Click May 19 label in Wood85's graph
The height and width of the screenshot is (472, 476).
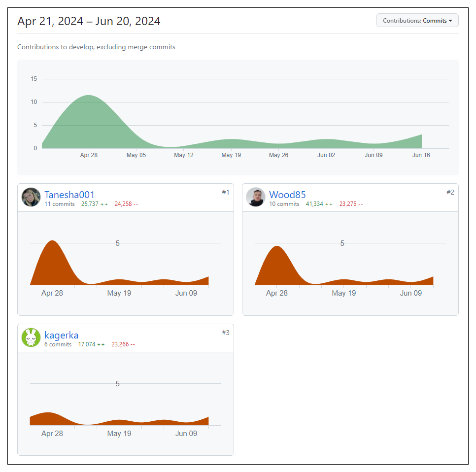[x=343, y=293]
